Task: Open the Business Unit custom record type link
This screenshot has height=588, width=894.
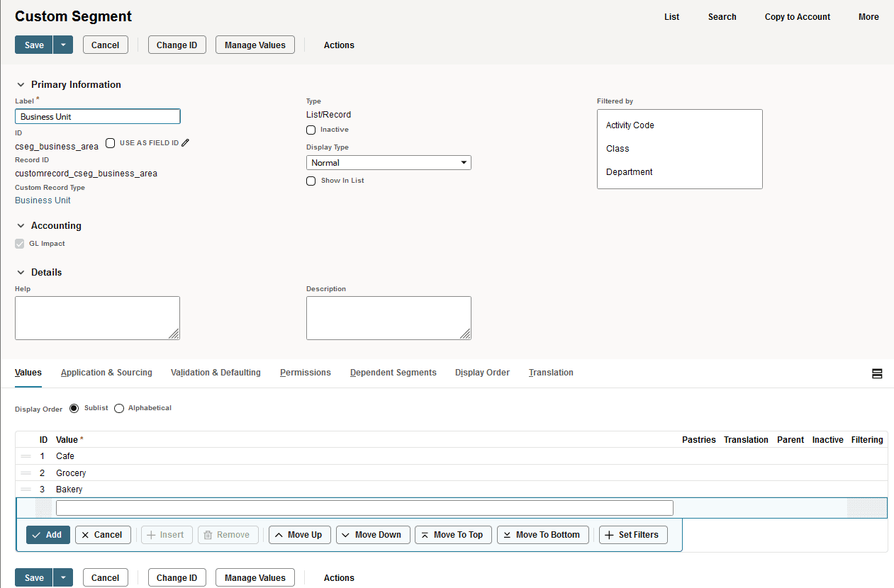Action: click(x=43, y=200)
